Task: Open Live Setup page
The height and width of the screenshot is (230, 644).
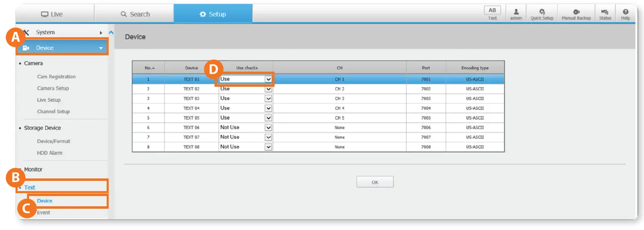Action: coord(49,100)
